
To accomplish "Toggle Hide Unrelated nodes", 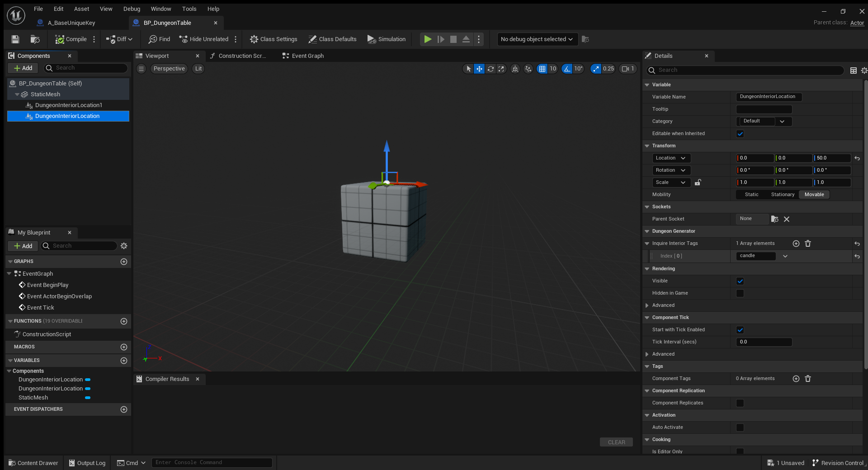I will click(x=204, y=39).
